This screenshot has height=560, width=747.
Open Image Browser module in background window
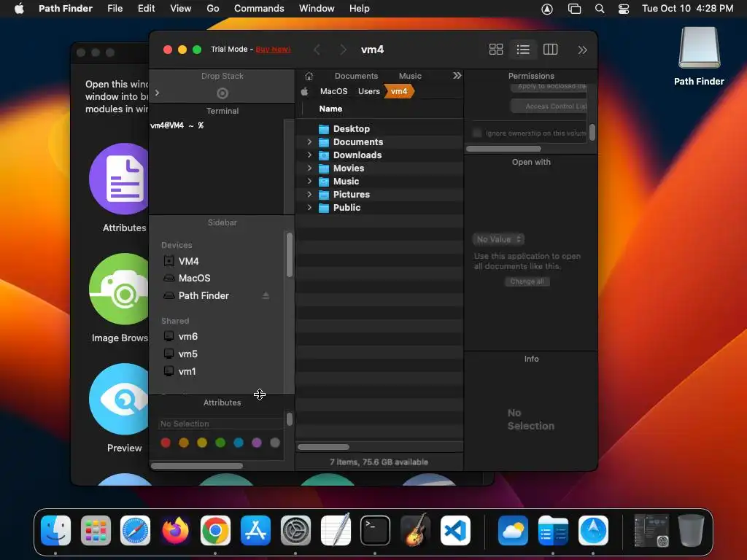click(120, 298)
